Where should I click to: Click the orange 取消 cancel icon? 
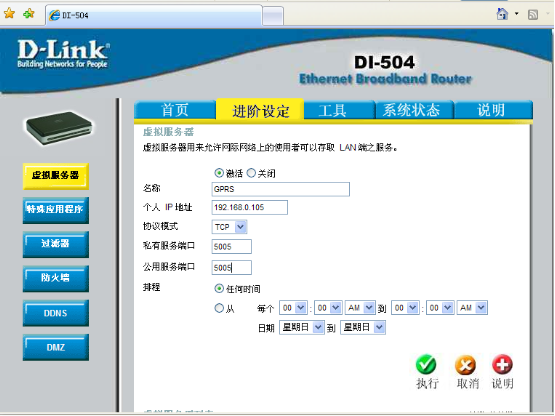click(465, 365)
